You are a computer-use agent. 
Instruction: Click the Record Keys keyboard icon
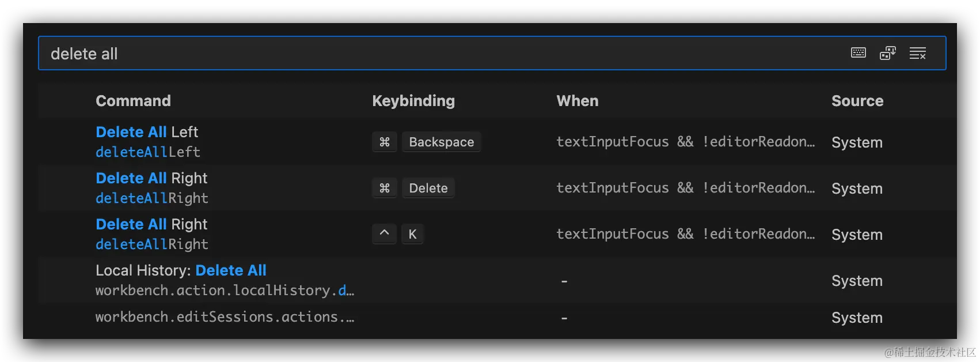pos(858,53)
